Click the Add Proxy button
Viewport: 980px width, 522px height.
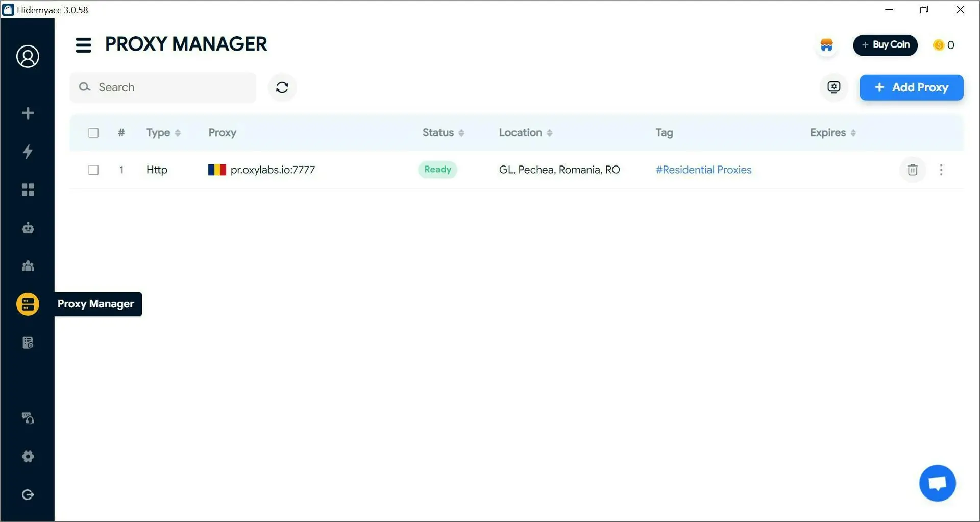(x=911, y=87)
